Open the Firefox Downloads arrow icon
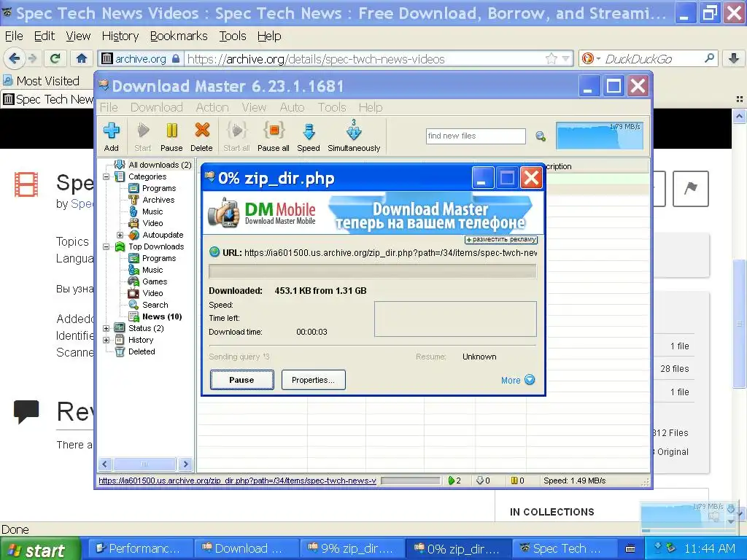The height and width of the screenshot is (560, 747). 734,58
